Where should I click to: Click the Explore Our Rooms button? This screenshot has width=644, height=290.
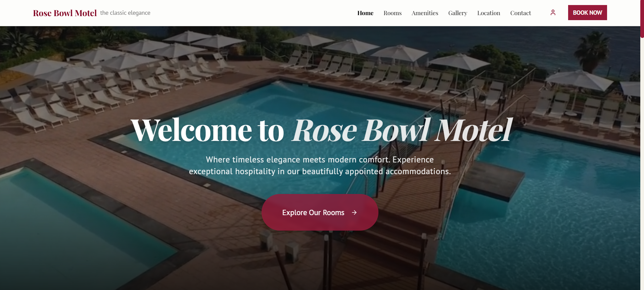[x=320, y=212]
